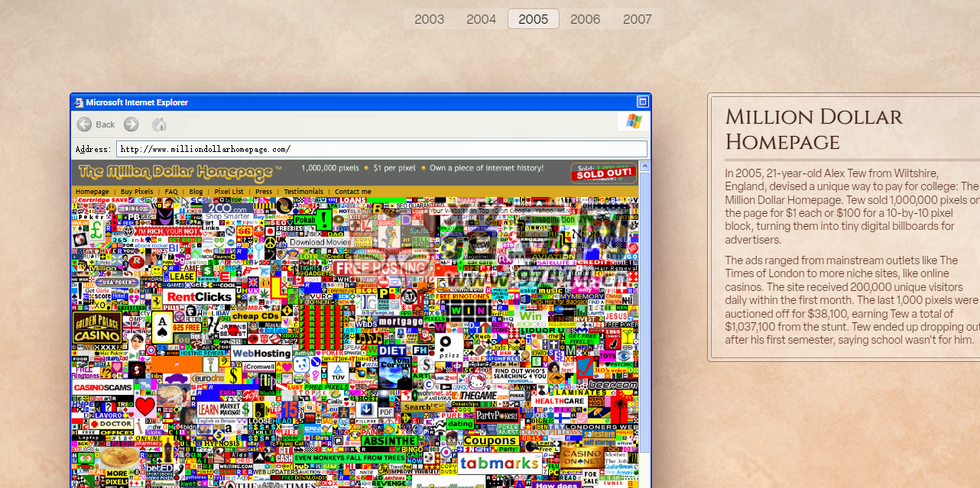Image resolution: width=980 pixels, height=488 pixels.
Task: Click the tabmarks advertisement block
Action: pos(499,463)
